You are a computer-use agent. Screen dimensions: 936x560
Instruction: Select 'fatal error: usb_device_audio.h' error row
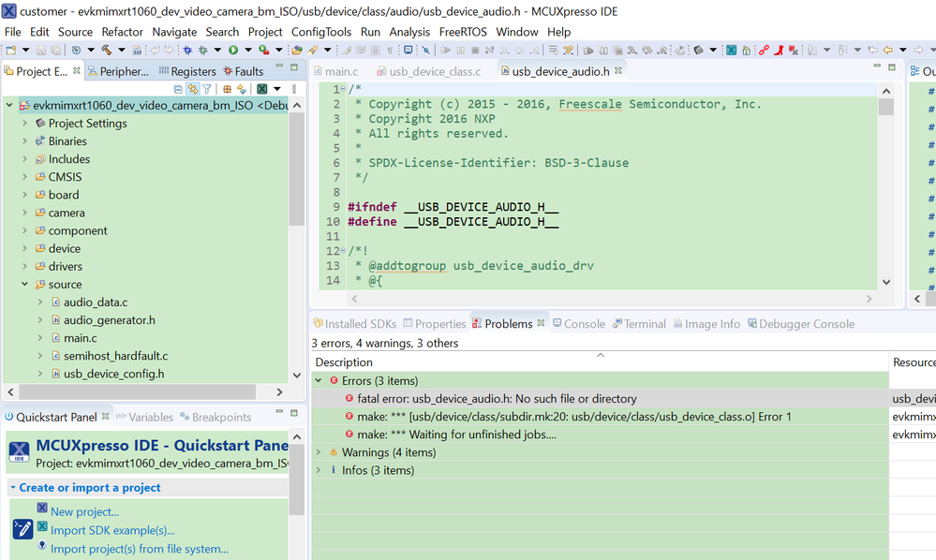pyautogui.click(x=600, y=398)
